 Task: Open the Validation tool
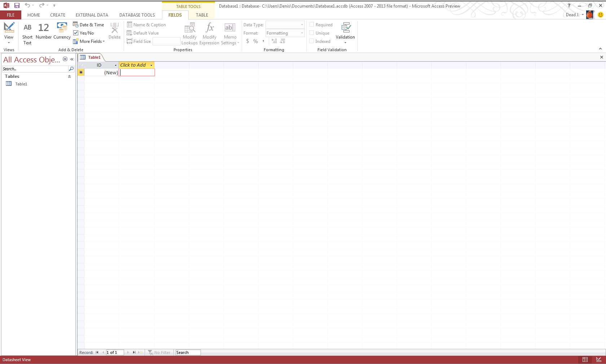345,32
